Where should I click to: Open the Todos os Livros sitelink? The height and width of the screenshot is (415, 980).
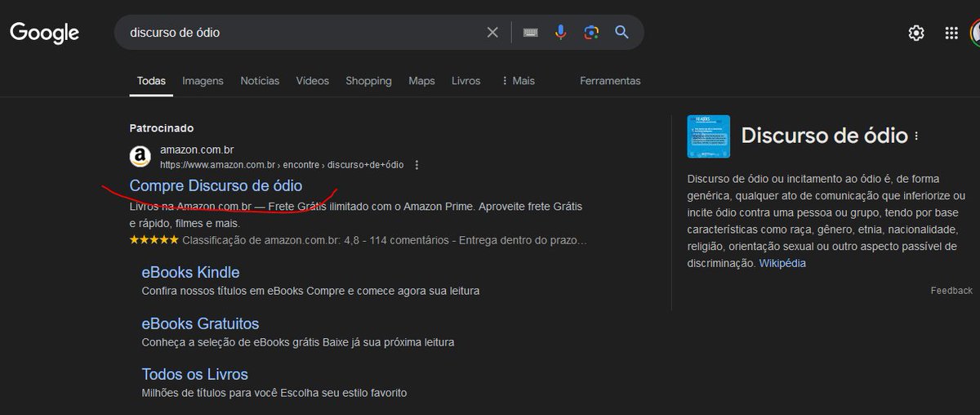(x=194, y=374)
